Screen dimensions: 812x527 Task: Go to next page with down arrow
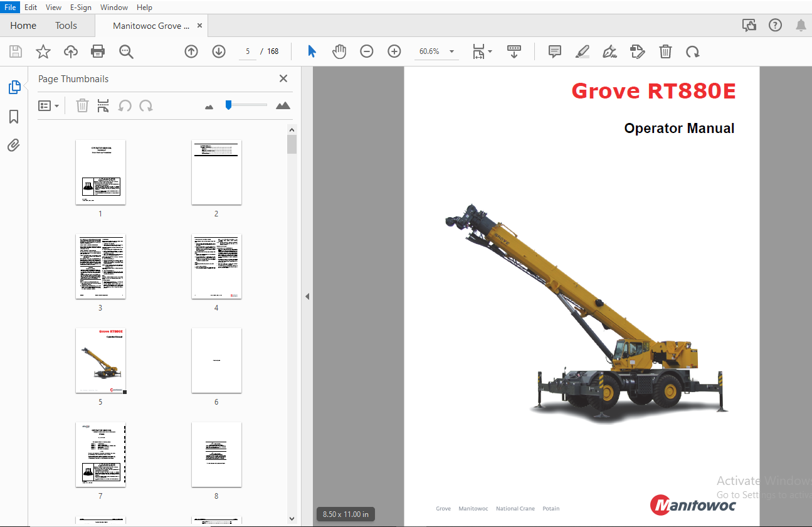click(219, 51)
